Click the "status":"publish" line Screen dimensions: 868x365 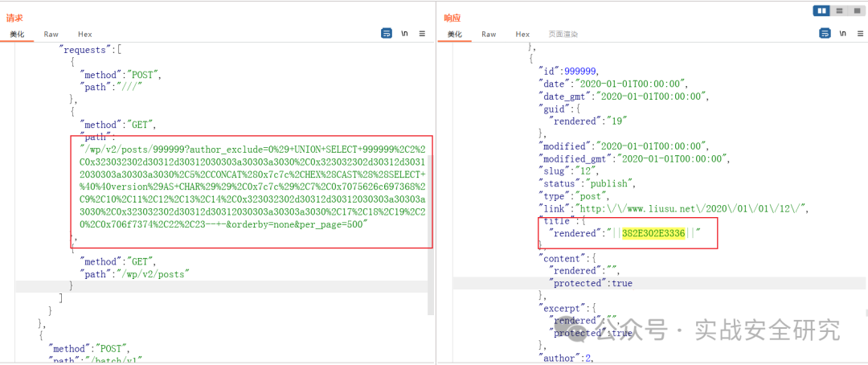coord(586,183)
